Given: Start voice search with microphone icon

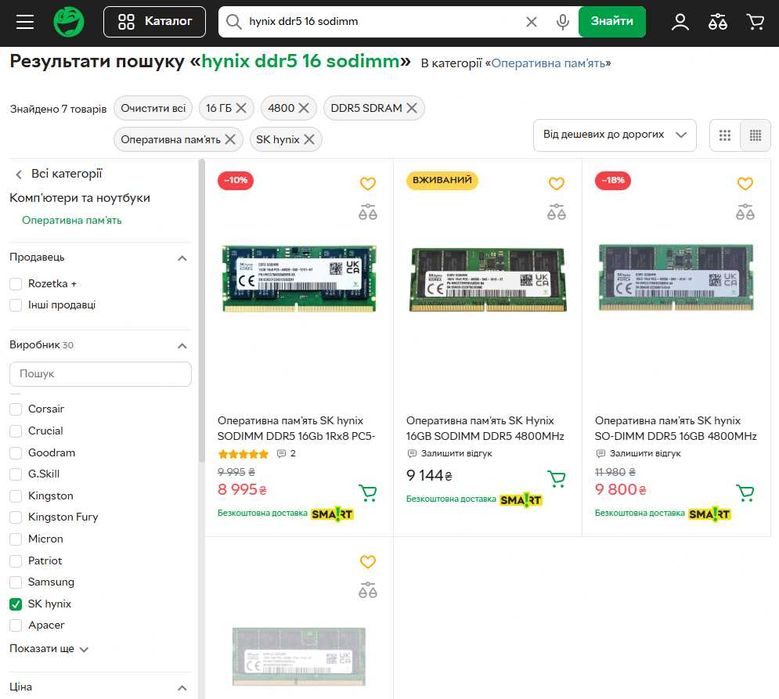Looking at the screenshot, I should [x=562, y=21].
